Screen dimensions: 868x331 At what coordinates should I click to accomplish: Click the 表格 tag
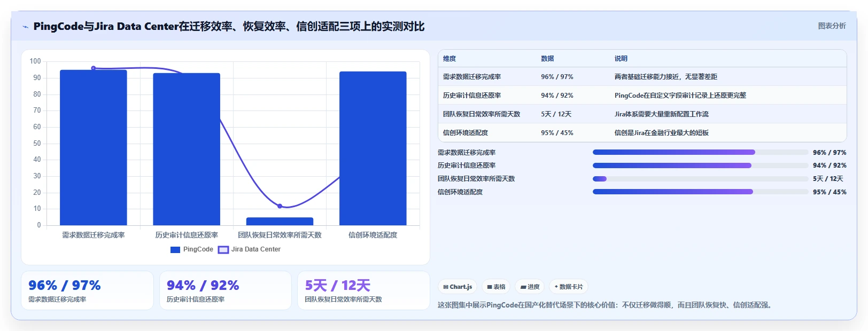496,287
